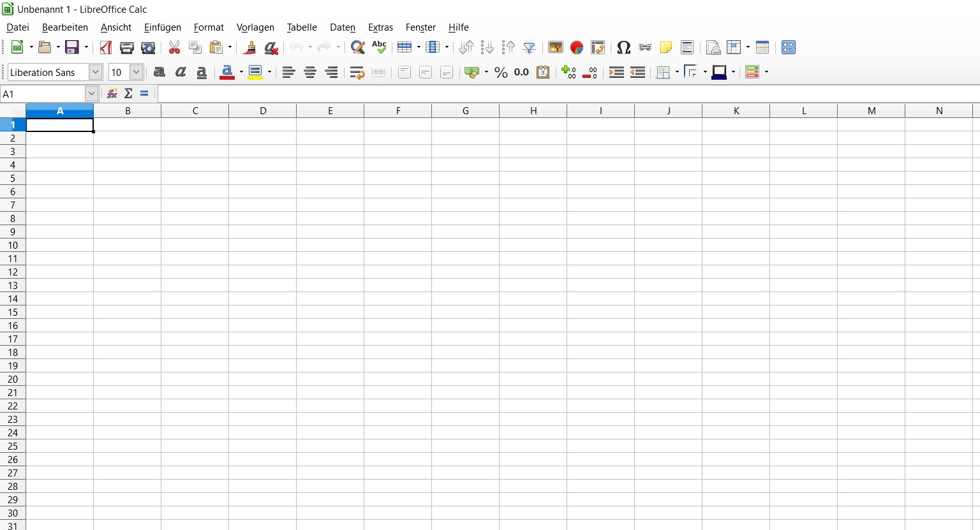This screenshot has height=530, width=980.
Task: Expand the Name Box dropdown next to A1
Action: 91,94
